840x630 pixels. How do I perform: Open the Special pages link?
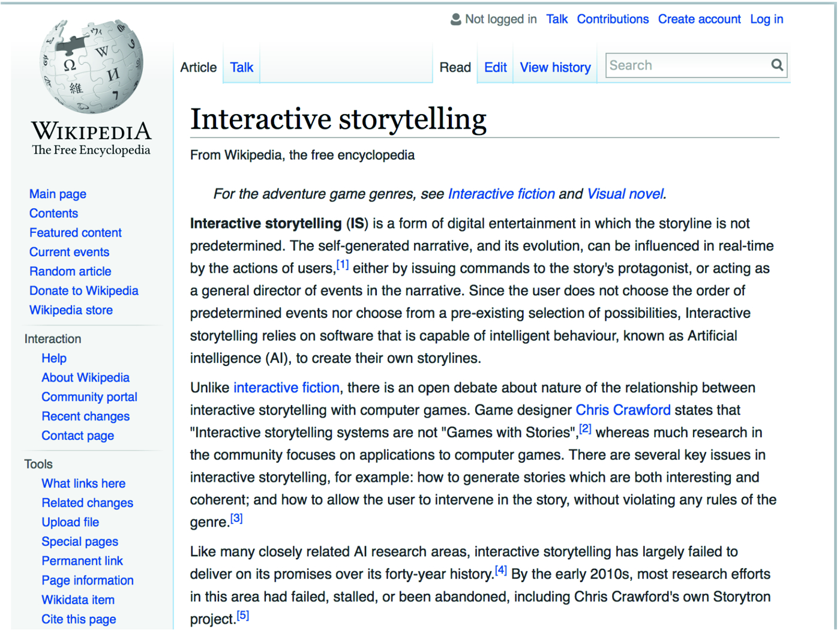80,542
